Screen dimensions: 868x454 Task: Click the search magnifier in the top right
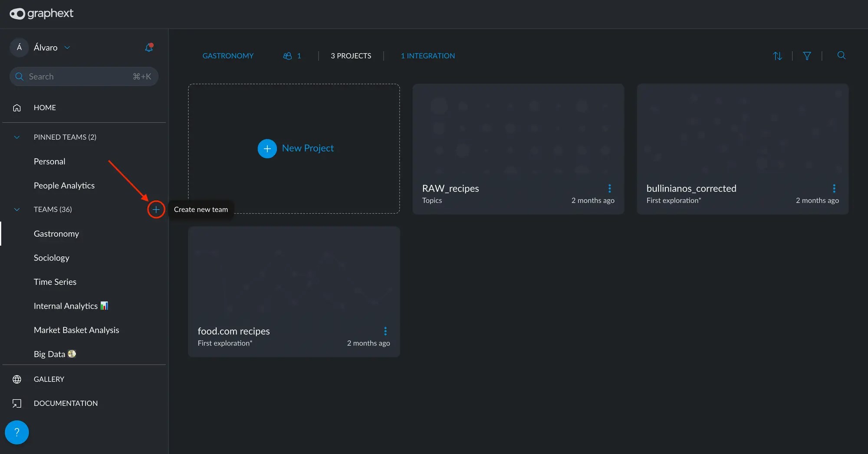841,56
